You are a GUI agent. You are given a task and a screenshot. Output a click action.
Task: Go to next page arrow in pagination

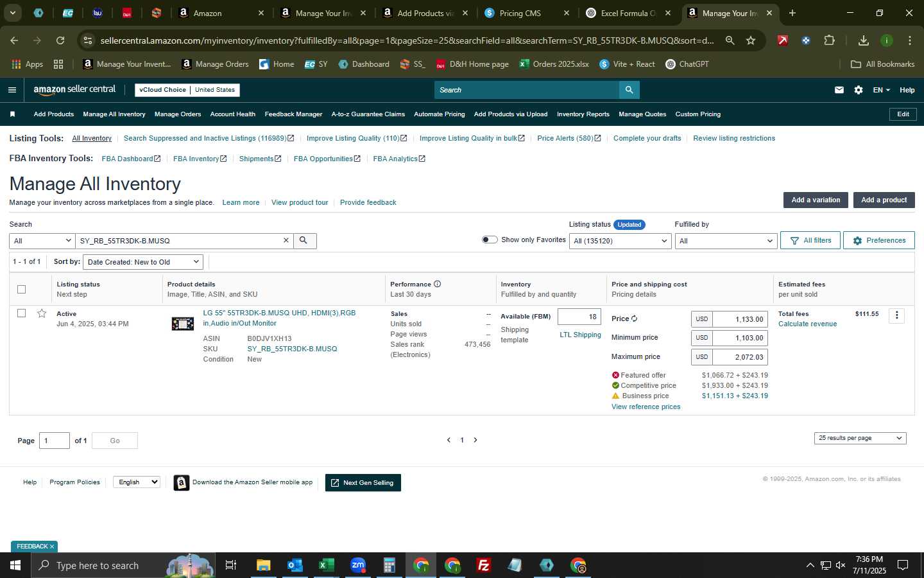click(x=475, y=440)
